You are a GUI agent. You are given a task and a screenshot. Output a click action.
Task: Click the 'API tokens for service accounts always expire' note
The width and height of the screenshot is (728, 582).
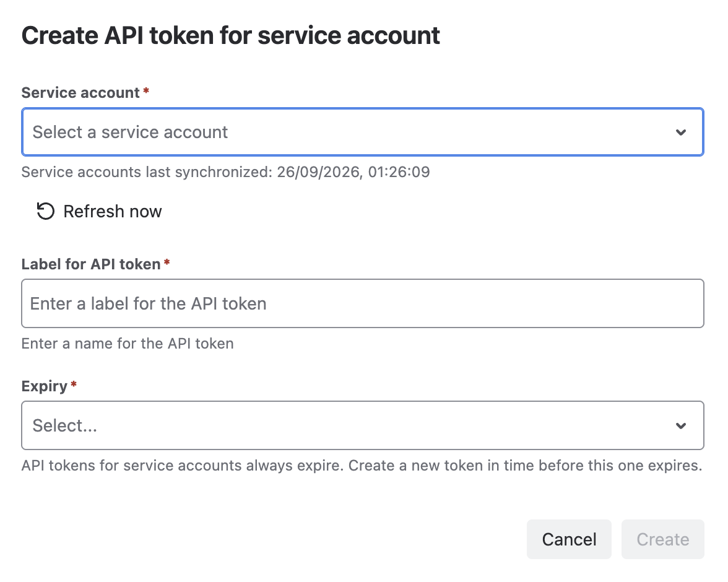(x=362, y=466)
